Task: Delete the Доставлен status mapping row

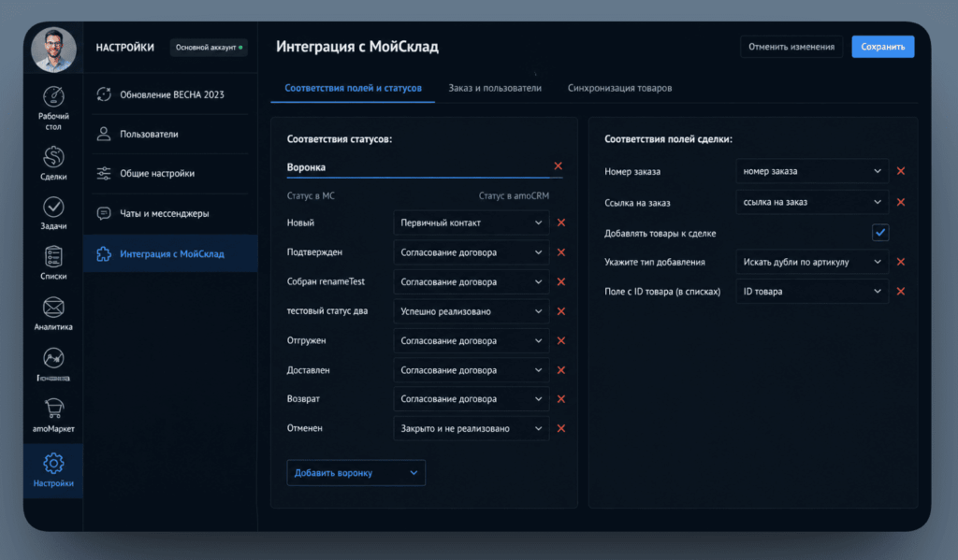Action: (x=561, y=370)
